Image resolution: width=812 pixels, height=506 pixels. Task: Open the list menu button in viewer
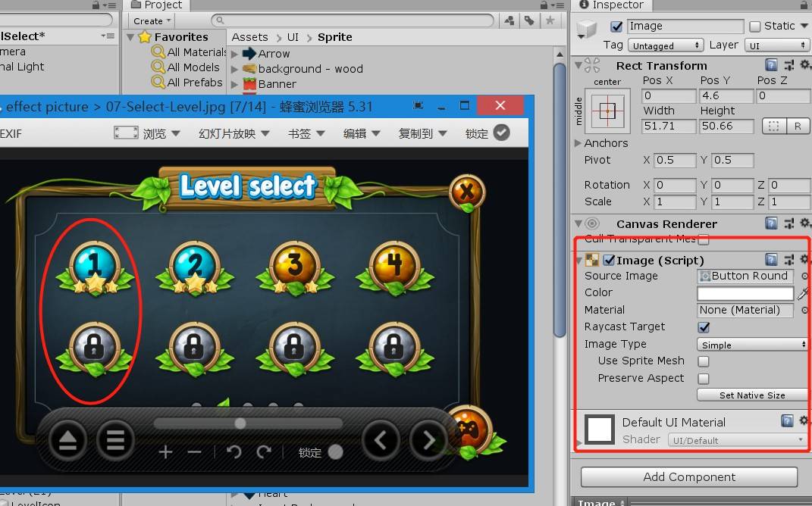point(115,440)
